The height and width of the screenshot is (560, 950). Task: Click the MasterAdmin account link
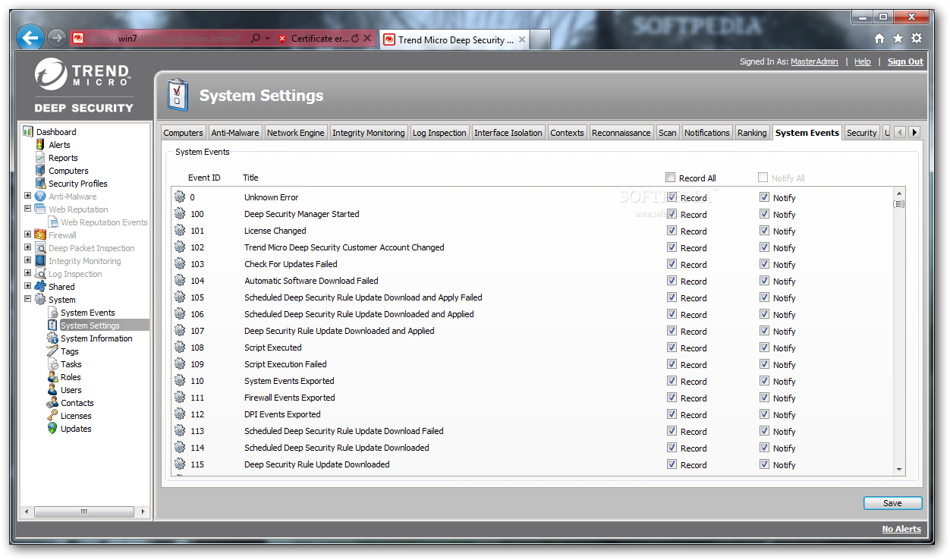click(814, 62)
